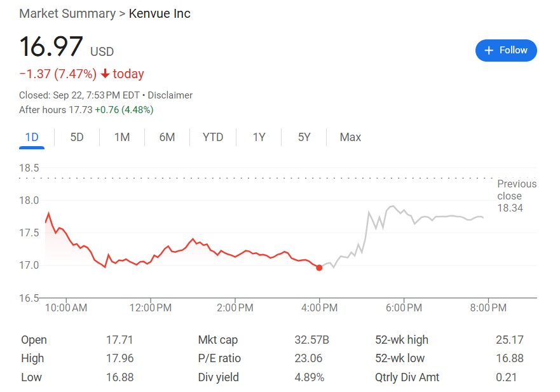
Task: View the 1Y chart tab
Action: click(x=259, y=137)
